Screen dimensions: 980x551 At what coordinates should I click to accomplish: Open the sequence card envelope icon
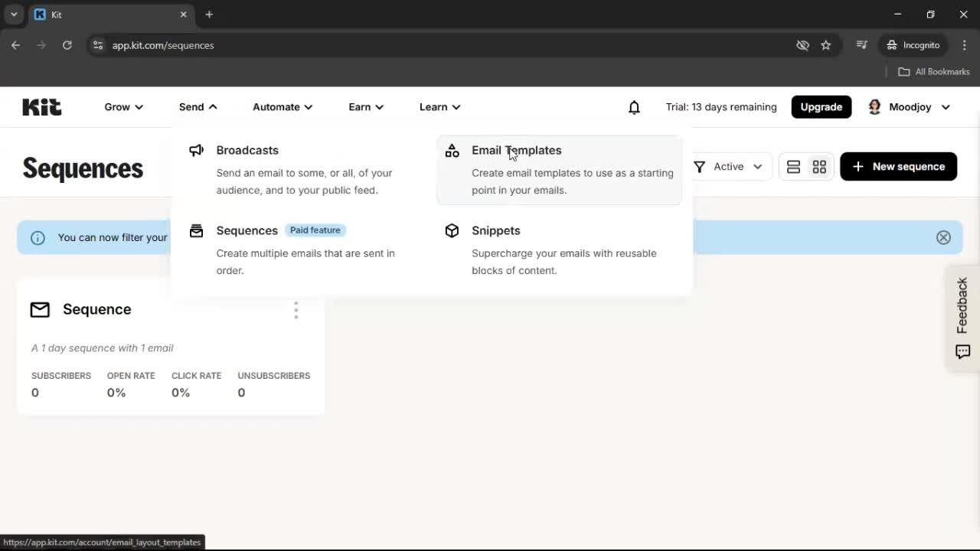tap(40, 309)
